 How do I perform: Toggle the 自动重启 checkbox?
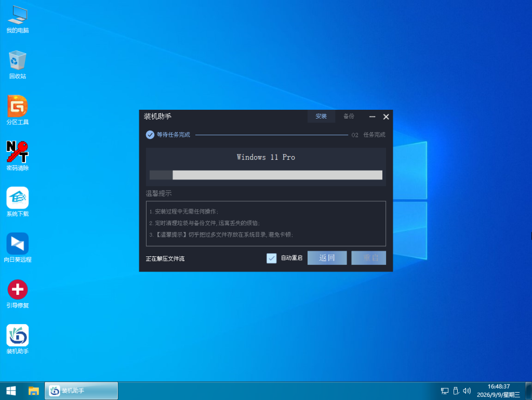click(271, 258)
